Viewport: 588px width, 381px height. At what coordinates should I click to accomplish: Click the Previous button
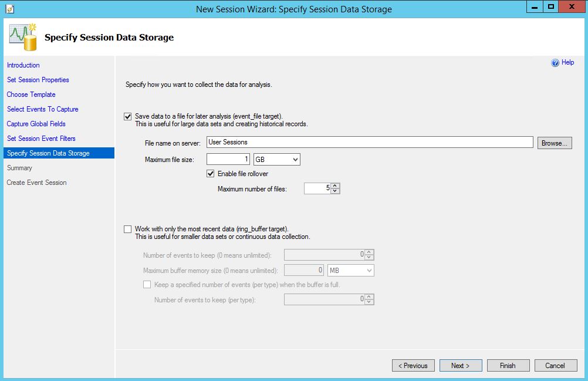click(413, 366)
